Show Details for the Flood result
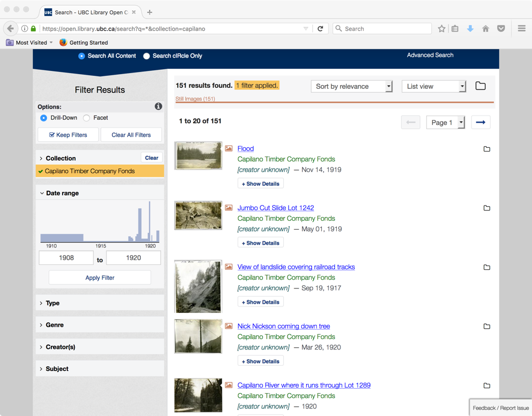 coord(261,184)
